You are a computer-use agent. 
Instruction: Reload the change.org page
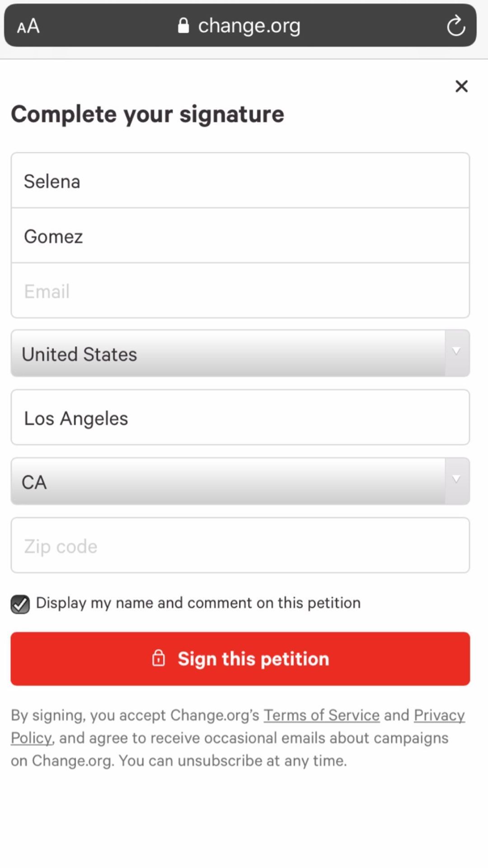pyautogui.click(x=455, y=25)
